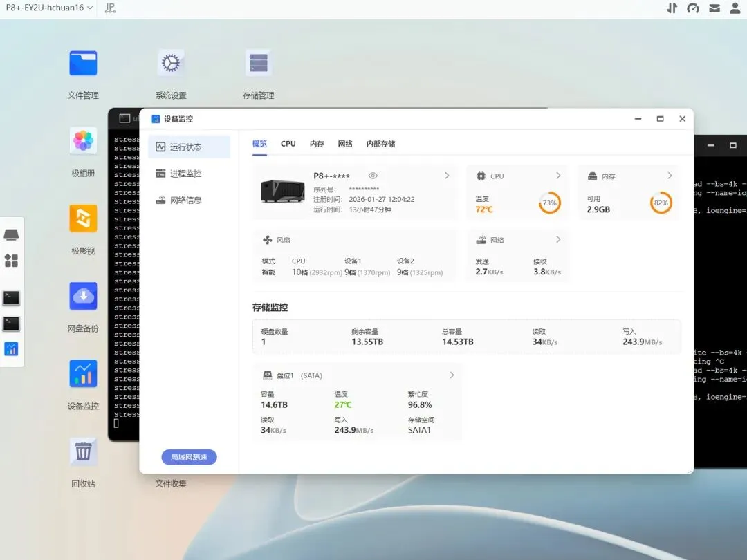Open the 回收站 trash icon
Screen dimensions: 747x560
(83, 451)
